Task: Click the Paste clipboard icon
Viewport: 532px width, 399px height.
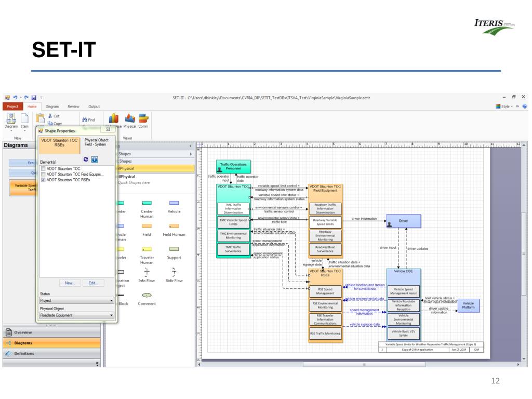Action: [40, 119]
